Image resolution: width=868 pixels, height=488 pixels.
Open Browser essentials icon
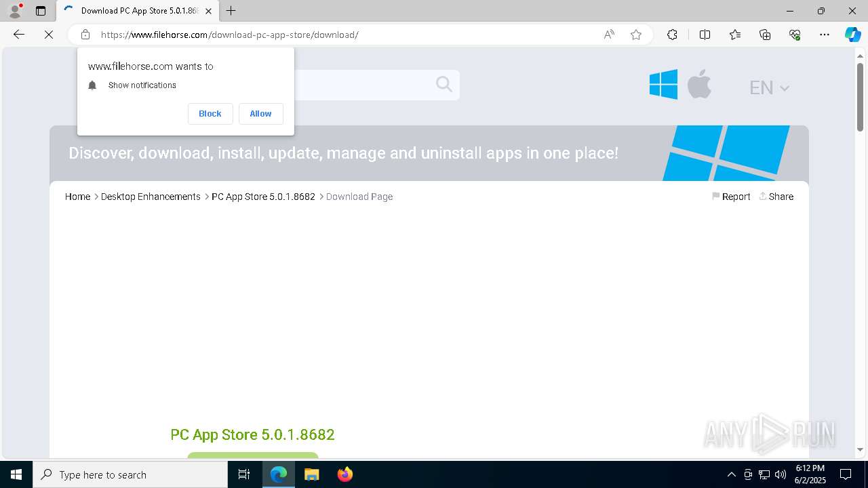tap(795, 35)
